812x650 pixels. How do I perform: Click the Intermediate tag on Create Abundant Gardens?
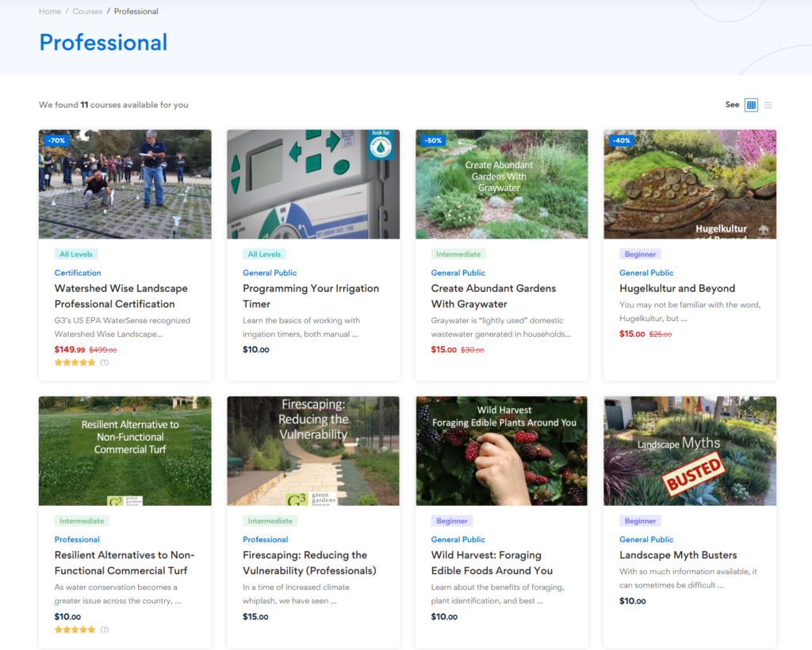[458, 254]
